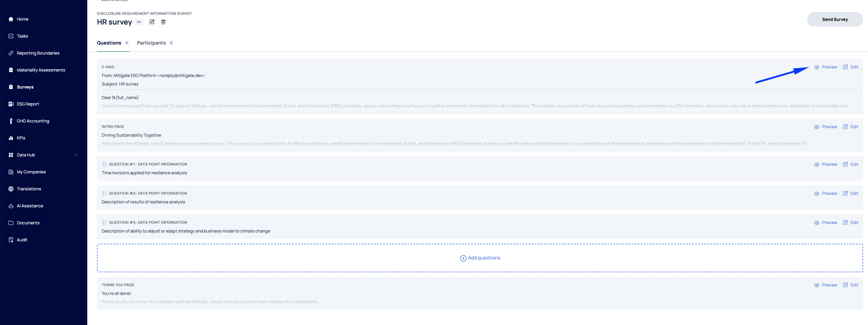Open the AI Assistance sidebar icon

11,206
